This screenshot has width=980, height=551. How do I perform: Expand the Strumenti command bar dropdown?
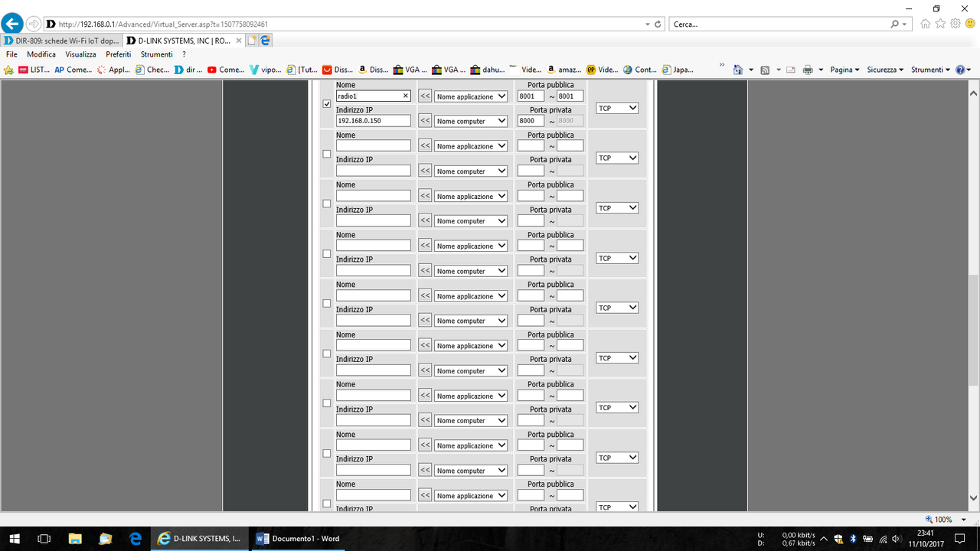[x=930, y=70]
